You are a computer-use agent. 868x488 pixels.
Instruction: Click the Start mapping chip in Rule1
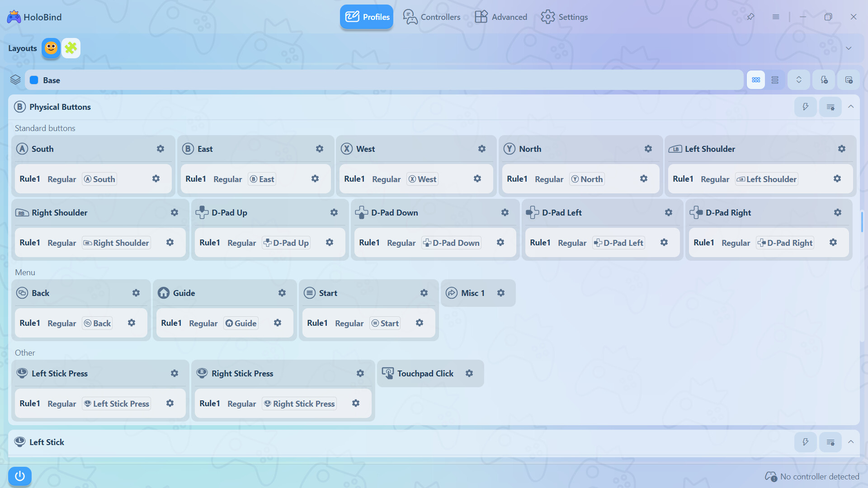tap(385, 323)
